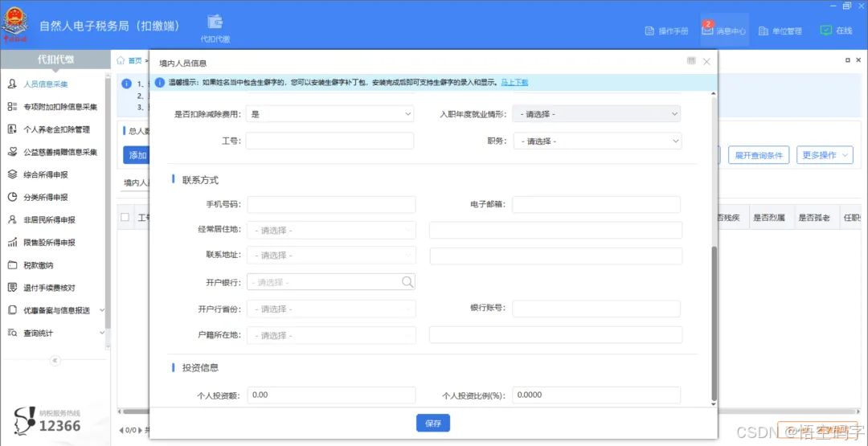The width and height of the screenshot is (868, 446).
Task: Select 人员信息采集 in sidebar menu
Action: click(46, 84)
